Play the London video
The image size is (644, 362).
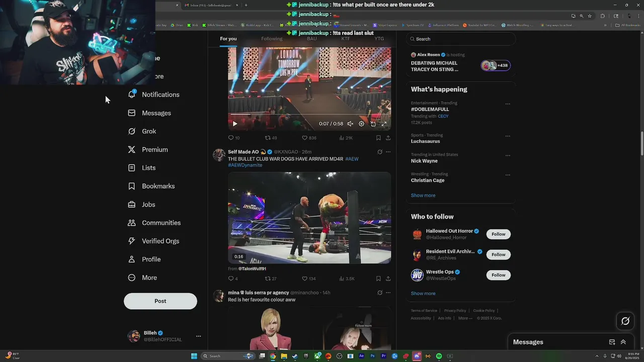point(234,124)
